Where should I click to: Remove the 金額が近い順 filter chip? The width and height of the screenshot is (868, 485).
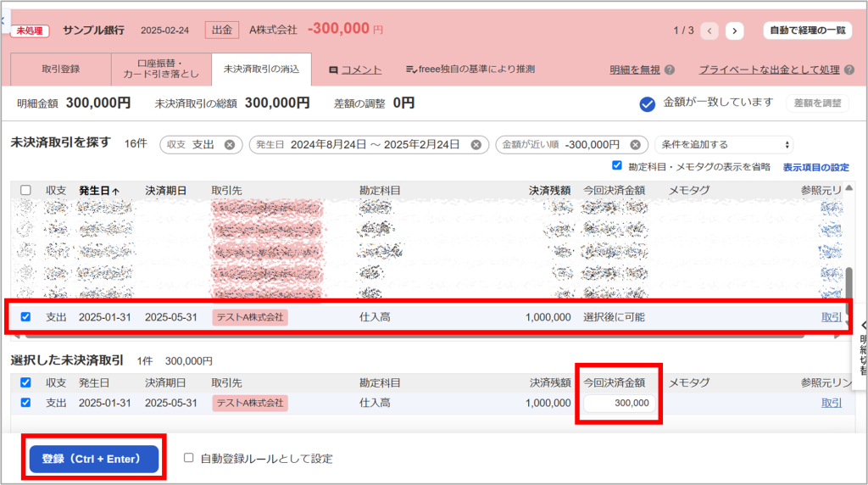point(636,145)
